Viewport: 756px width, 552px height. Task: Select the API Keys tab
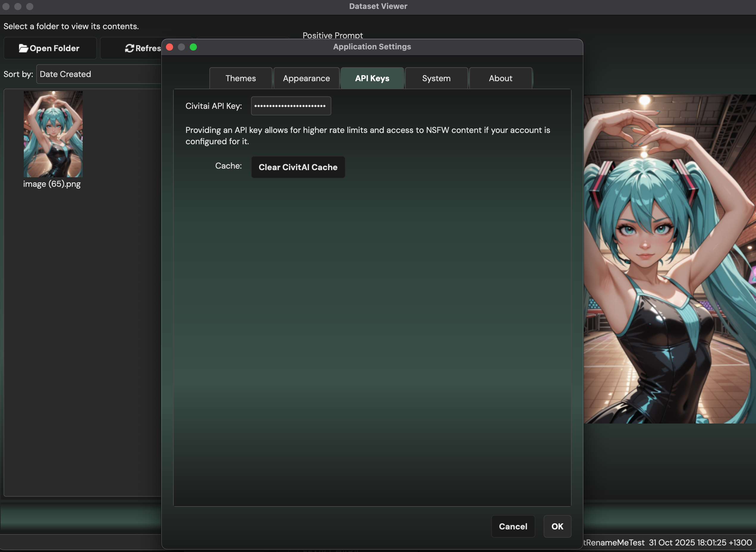(x=372, y=78)
